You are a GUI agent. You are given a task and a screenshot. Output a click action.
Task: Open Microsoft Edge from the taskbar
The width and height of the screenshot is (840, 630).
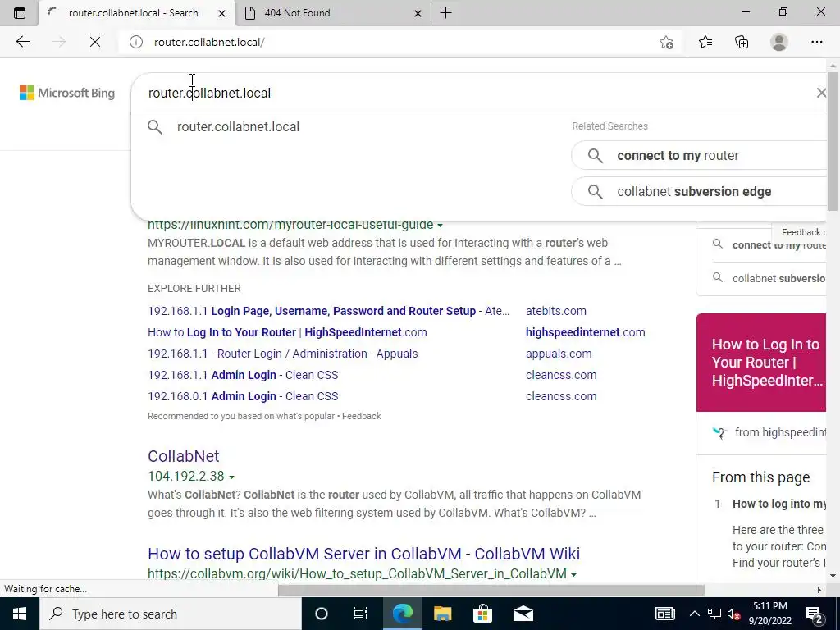click(403, 614)
